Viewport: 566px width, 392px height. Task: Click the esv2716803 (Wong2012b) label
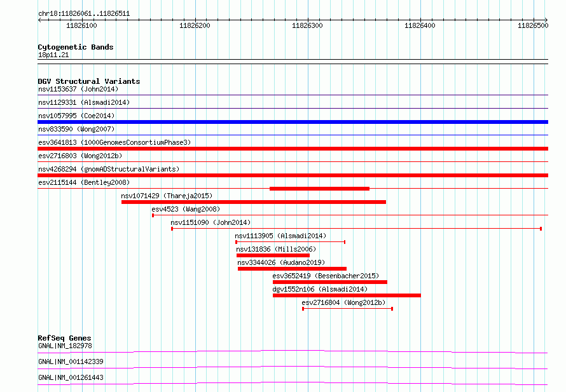tap(80, 156)
